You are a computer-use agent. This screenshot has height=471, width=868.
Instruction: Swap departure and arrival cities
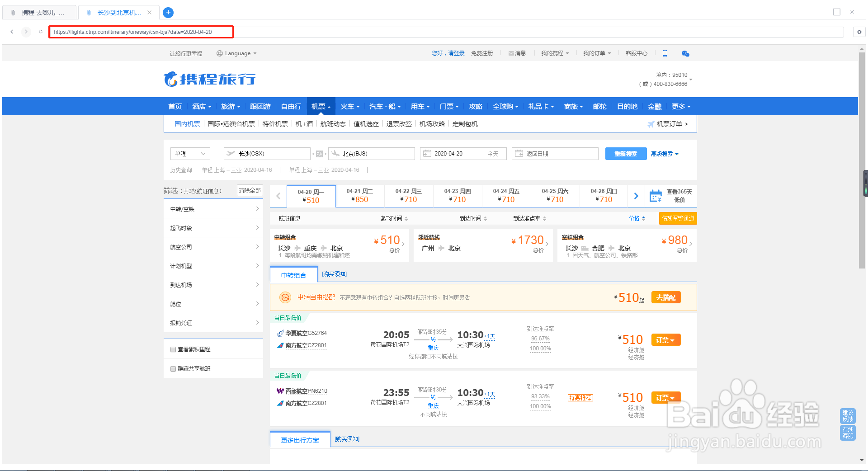(319, 154)
